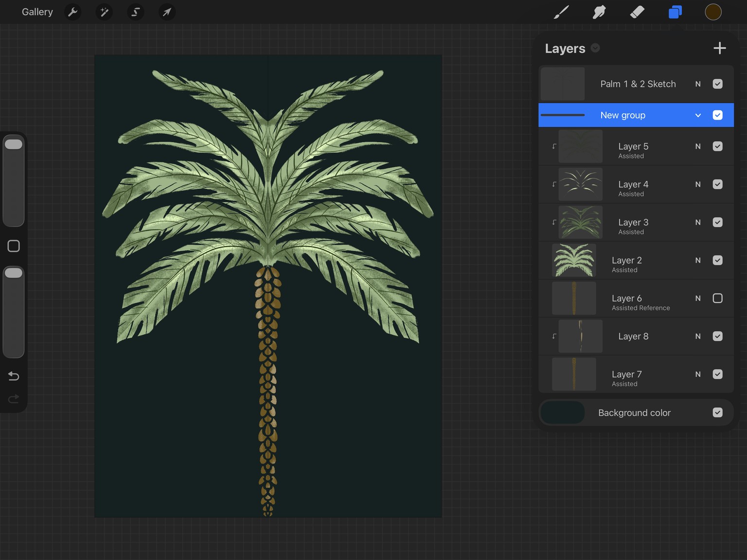Select Palm 1 & 2 Sketch layer thumbnail
747x560 pixels.
[563, 84]
